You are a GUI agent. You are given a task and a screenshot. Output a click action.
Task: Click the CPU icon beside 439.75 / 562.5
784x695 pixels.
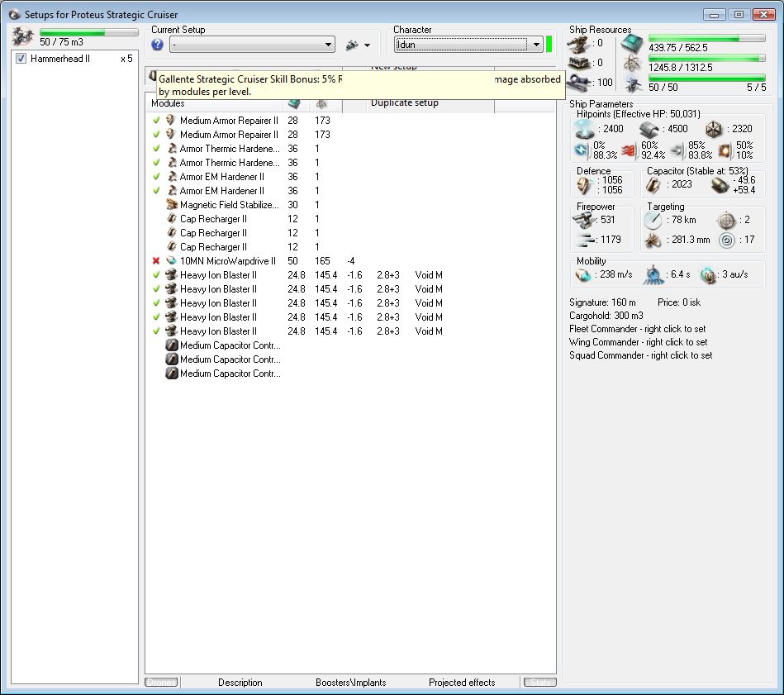click(632, 45)
